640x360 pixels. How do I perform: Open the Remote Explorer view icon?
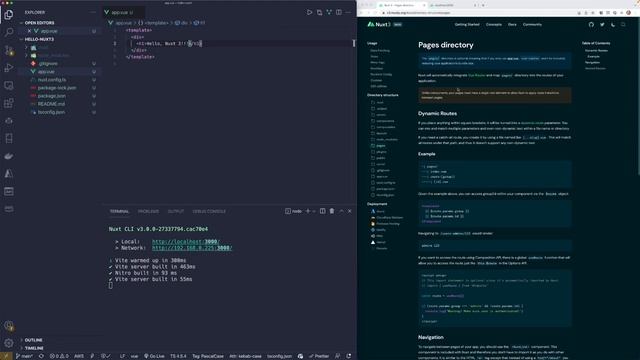[9, 85]
